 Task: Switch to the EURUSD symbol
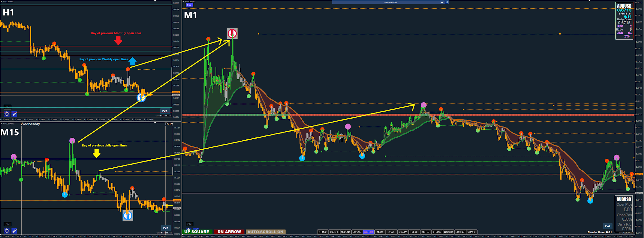(x=460, y=232)
